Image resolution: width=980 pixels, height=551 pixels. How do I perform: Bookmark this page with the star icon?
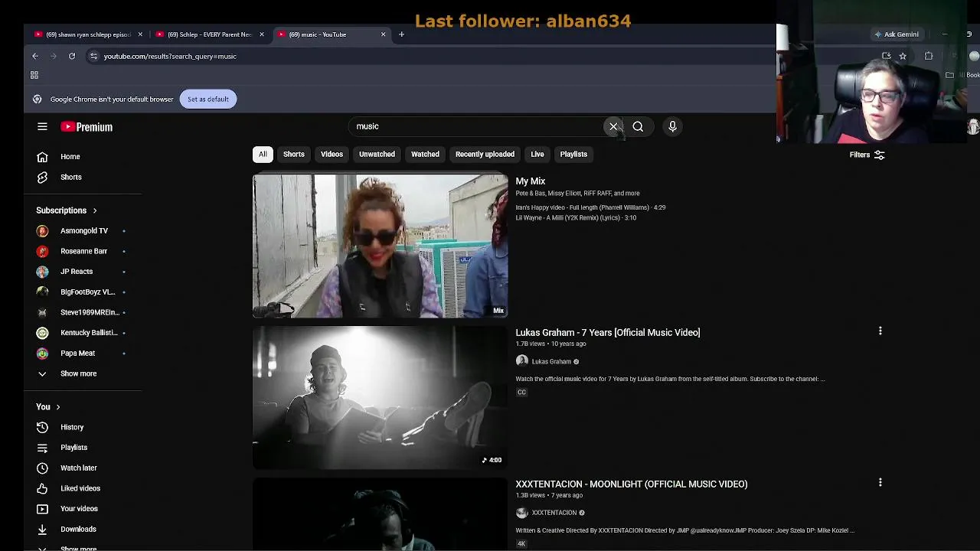pyautogui.click(x=903, y=56)
